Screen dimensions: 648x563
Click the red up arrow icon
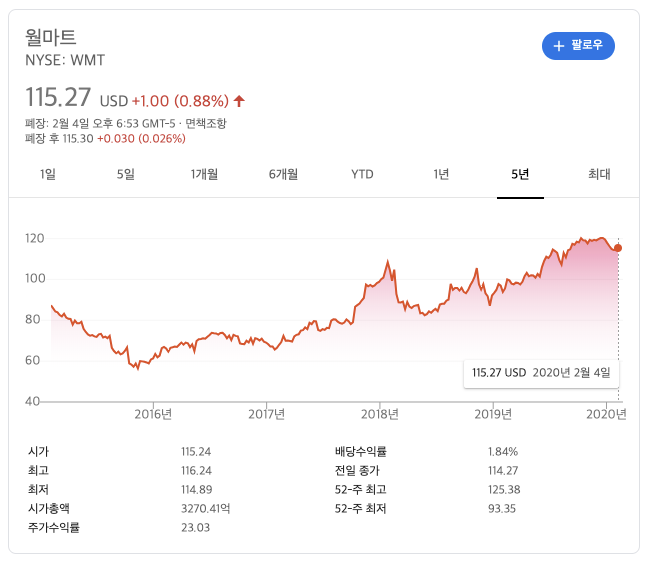tap(239, 101)
